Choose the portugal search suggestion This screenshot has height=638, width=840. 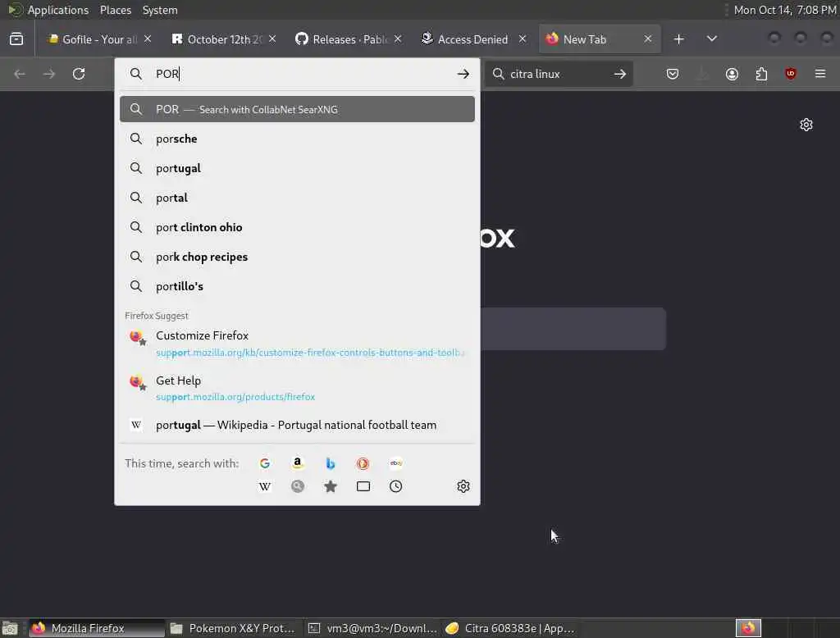(x=297, y=168)
